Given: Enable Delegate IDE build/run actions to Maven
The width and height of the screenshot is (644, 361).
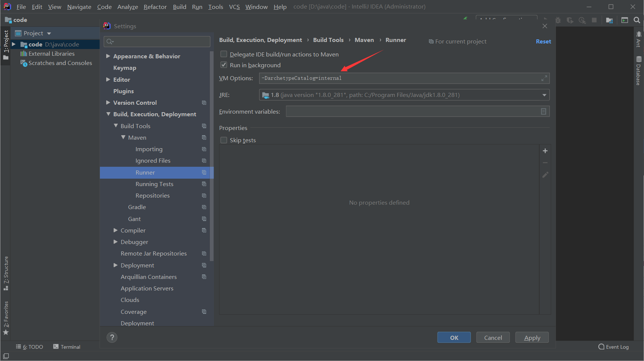Looking at the screenshot, I should pyautogui.click(x=224, y=54).
